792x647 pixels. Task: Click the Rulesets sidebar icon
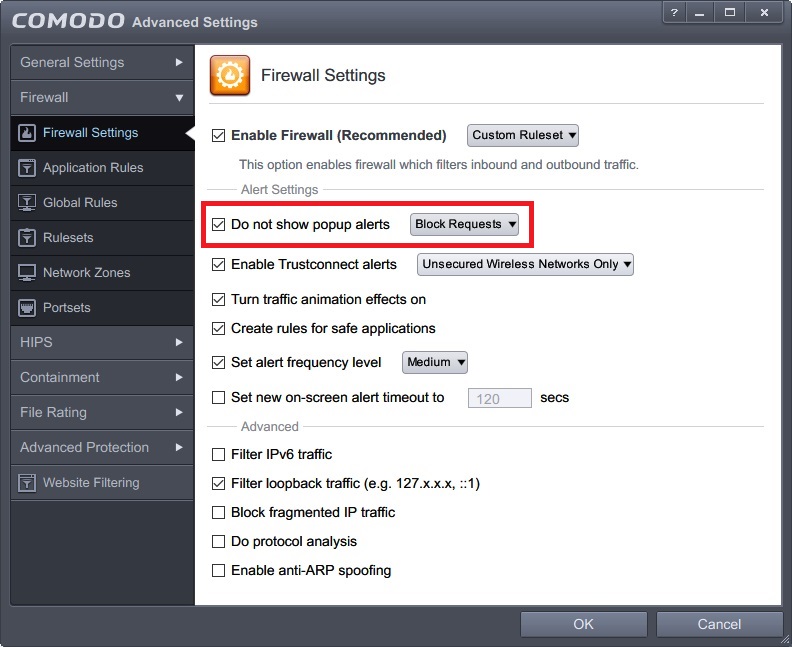(27, 237)
